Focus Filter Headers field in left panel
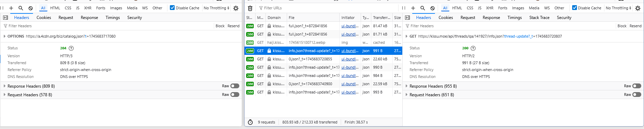 tap(107, 26)
